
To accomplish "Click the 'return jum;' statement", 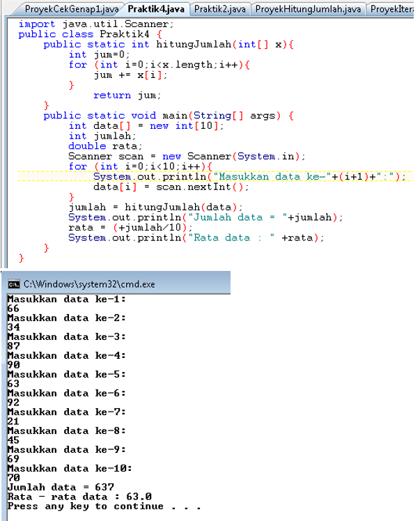I will [127, 95].
